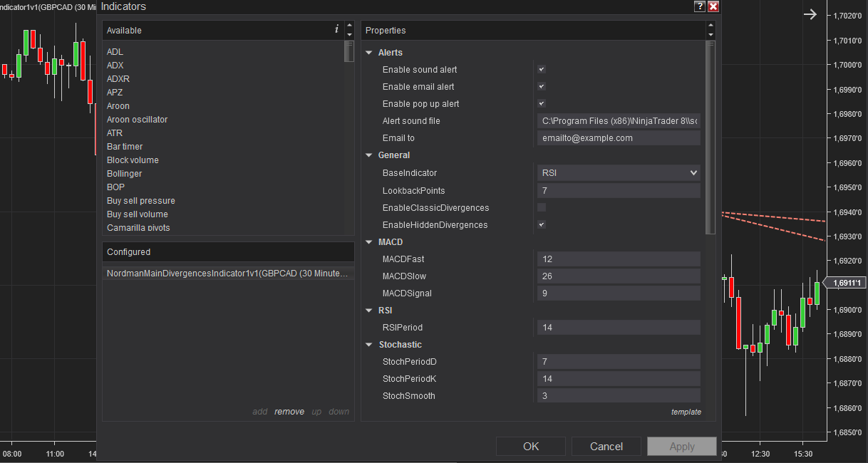Click the StochPeriodK value field
The image size is (868, 463).
[619, 379]
